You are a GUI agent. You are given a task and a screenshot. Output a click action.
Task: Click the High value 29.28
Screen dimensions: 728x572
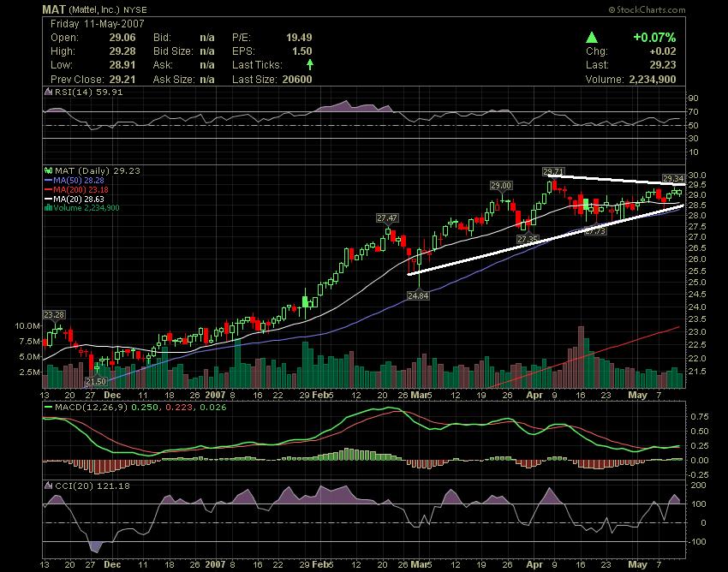[122, 51]
